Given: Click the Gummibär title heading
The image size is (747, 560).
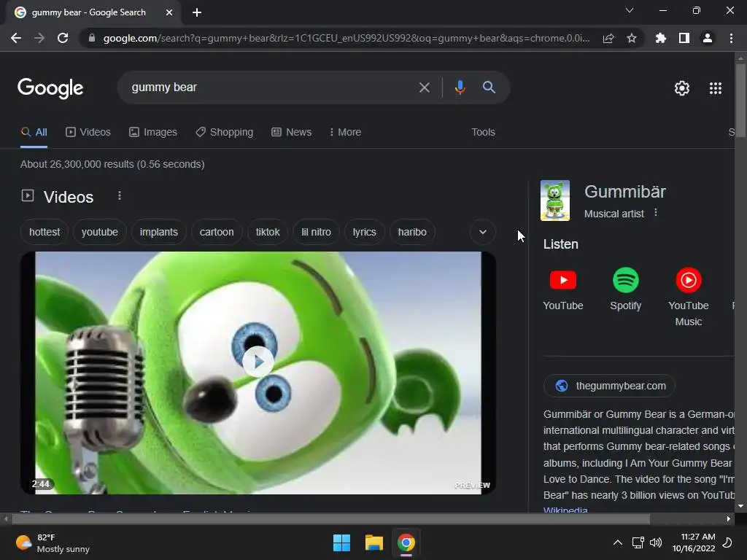Looking at the screenshot, I should 625,192.
